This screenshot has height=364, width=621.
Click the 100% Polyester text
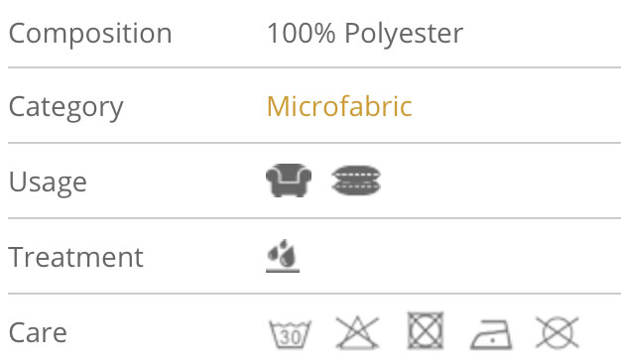point(365,34)
